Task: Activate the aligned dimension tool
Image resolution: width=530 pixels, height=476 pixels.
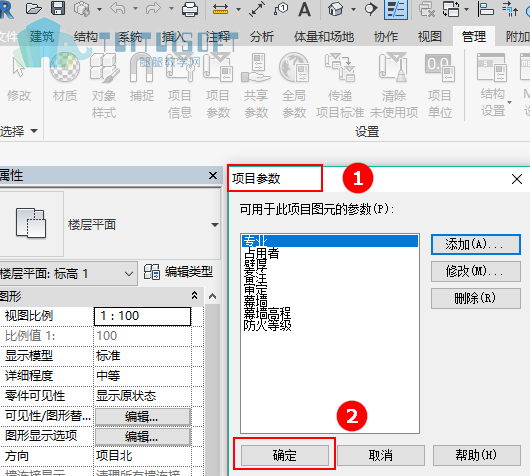Action: point(257,9)
